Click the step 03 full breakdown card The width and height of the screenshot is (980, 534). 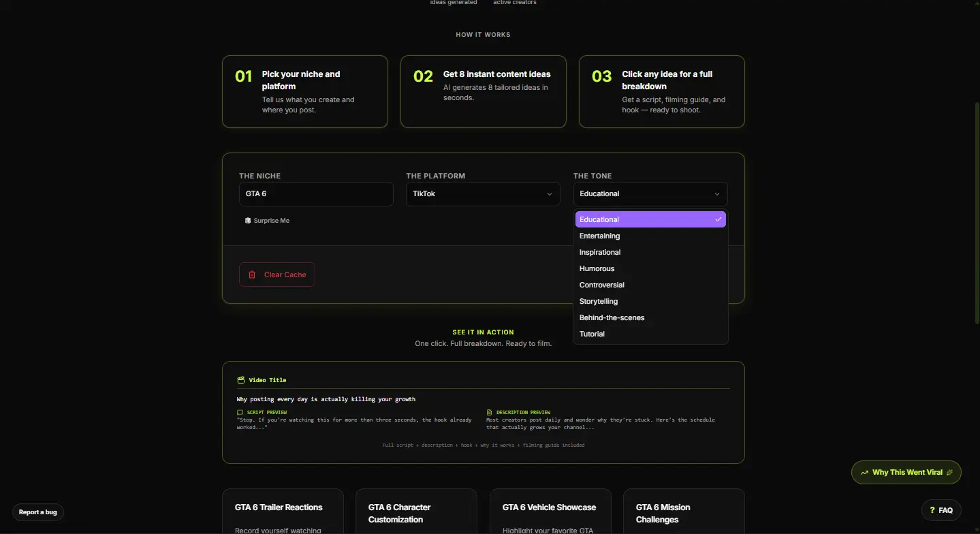pyautogui.click(x=662, y=91)
